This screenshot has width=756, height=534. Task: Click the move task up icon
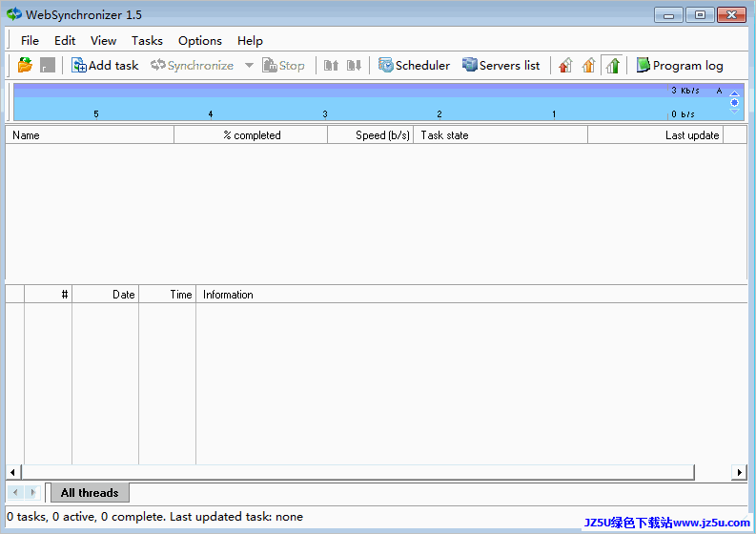[331, 65]
